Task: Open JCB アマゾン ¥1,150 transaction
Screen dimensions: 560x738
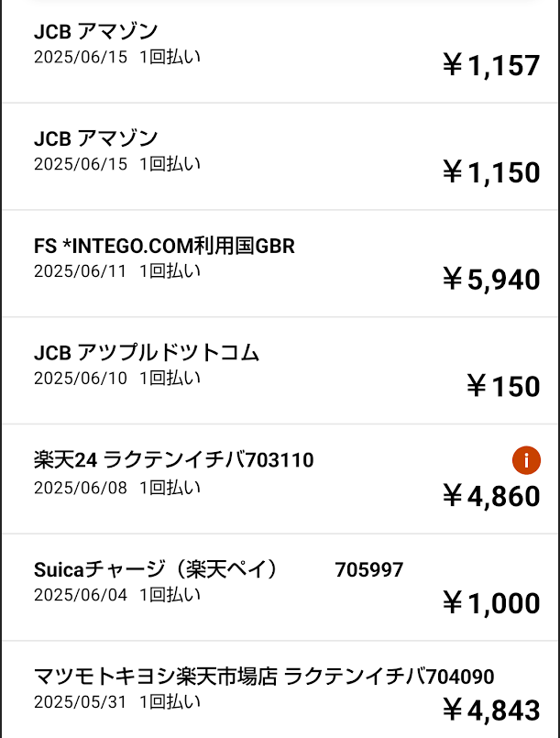Action: [280, 156]
